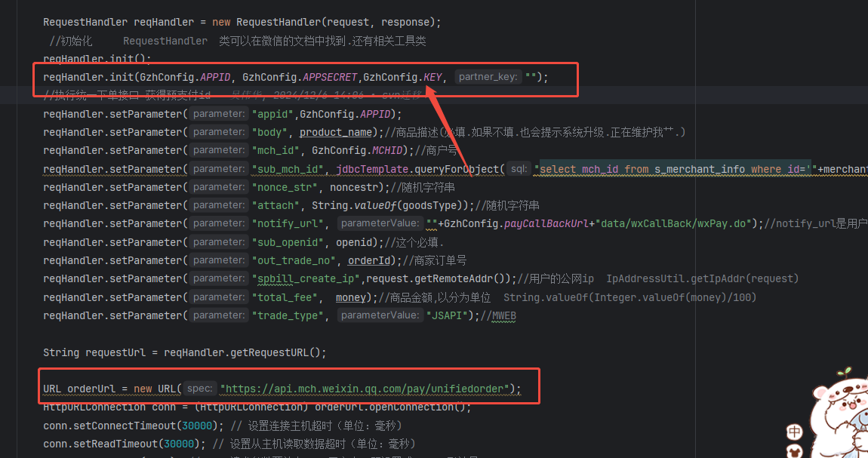Click the "nonce_str" string literal

[x=285, y=188]
